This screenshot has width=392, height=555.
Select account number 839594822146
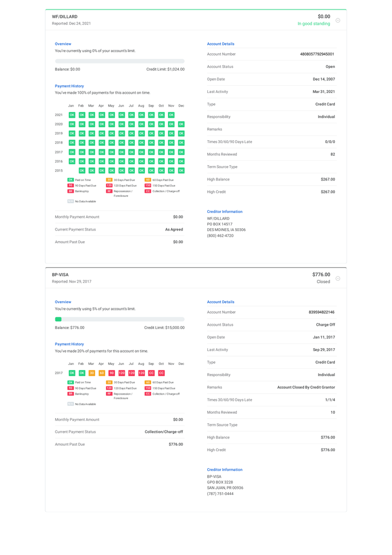pyautogui.click(x=321, y=312)
